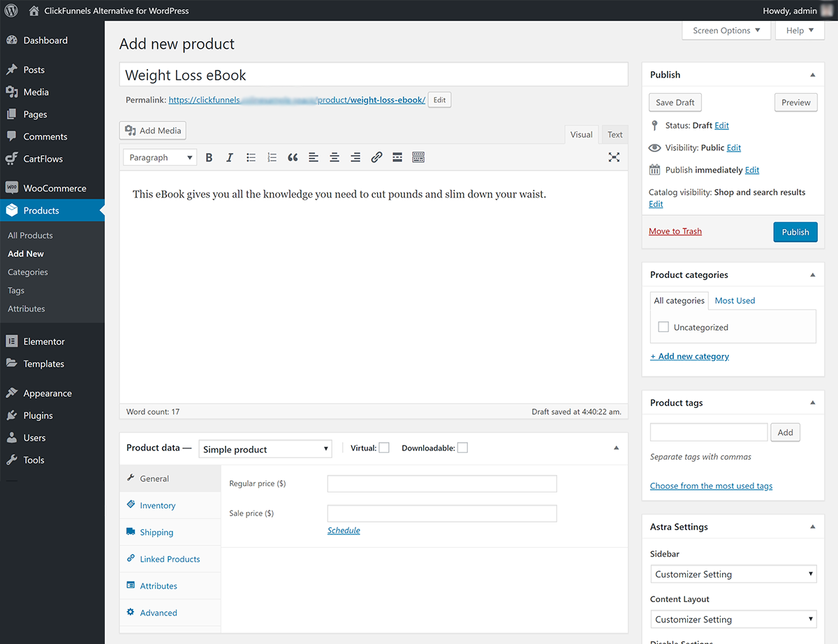Expand the Help panel
Viewport: 838px width, 644px height.
(x=800, y=31)
